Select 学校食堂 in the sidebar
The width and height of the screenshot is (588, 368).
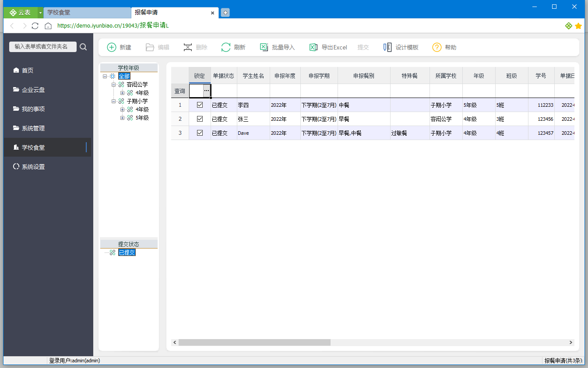47,147
